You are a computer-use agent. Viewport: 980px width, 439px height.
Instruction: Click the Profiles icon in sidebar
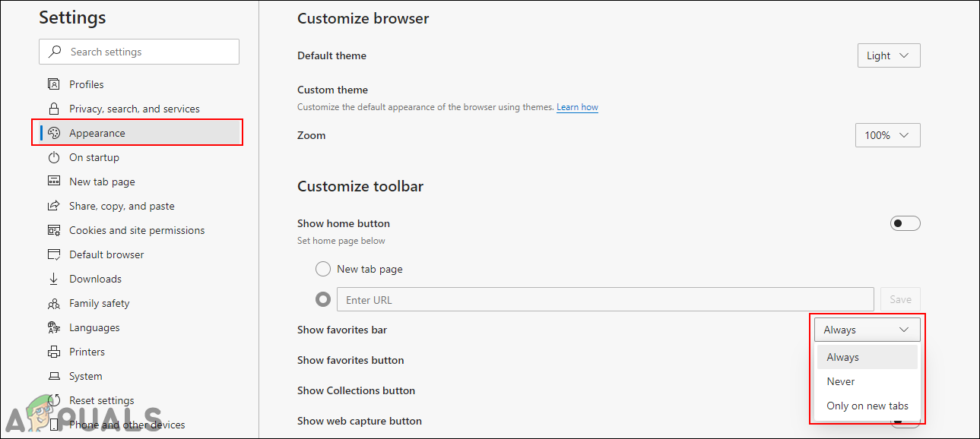(x=54, y=84)
